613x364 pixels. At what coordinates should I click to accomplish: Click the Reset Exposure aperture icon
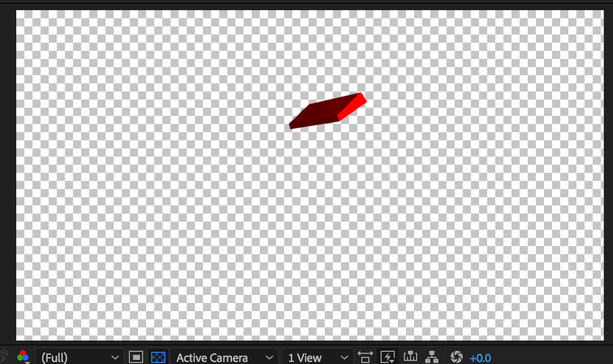[456, 357]
